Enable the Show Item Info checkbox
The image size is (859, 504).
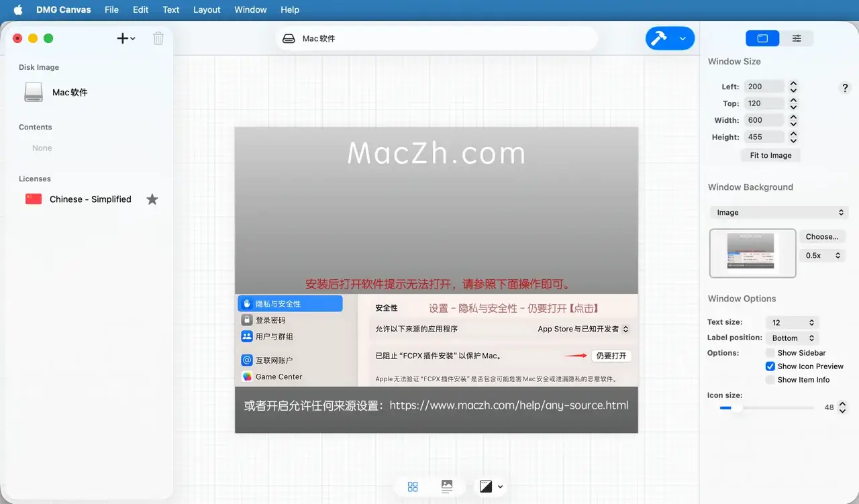coord(770,380)
